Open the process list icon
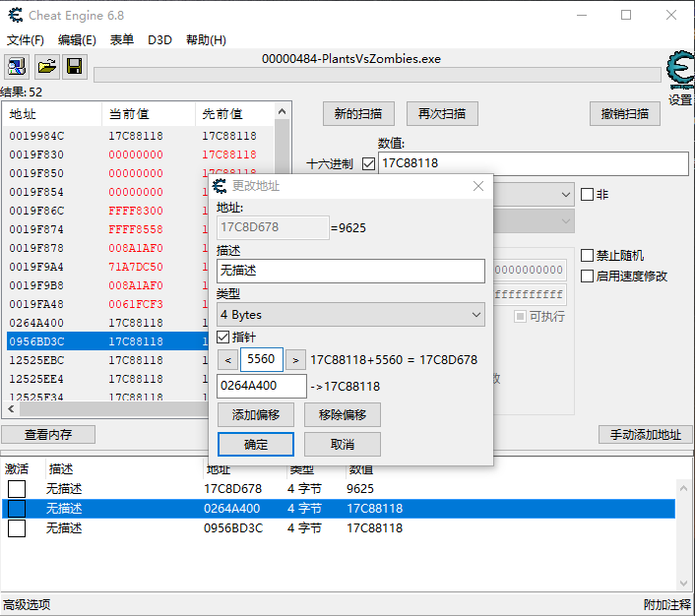695x616 pixels. 17,67
